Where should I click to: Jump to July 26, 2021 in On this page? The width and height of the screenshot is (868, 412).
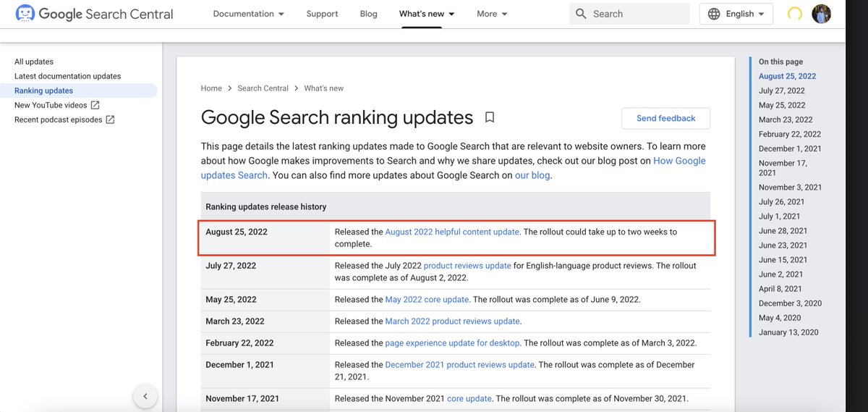click(x=782, y=201)
